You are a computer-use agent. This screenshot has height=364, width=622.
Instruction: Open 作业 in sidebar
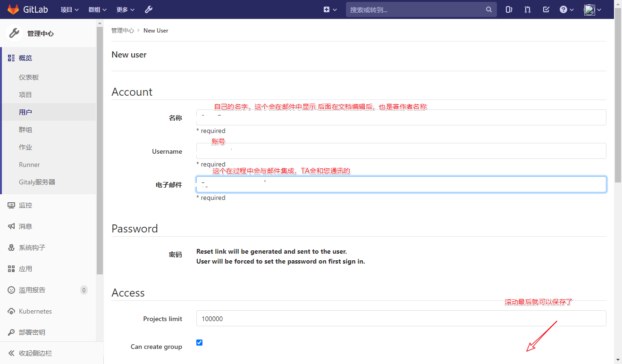point(25,147)
